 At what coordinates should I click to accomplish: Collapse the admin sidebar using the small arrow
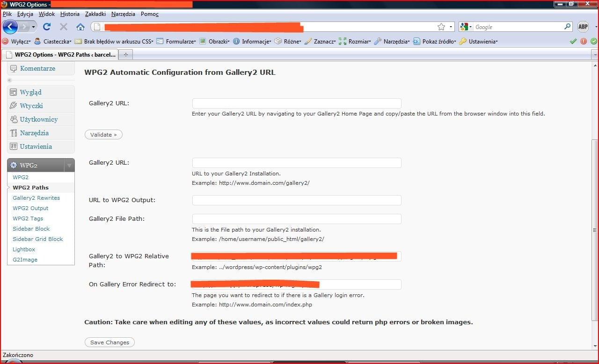click(x=9, y=80)
